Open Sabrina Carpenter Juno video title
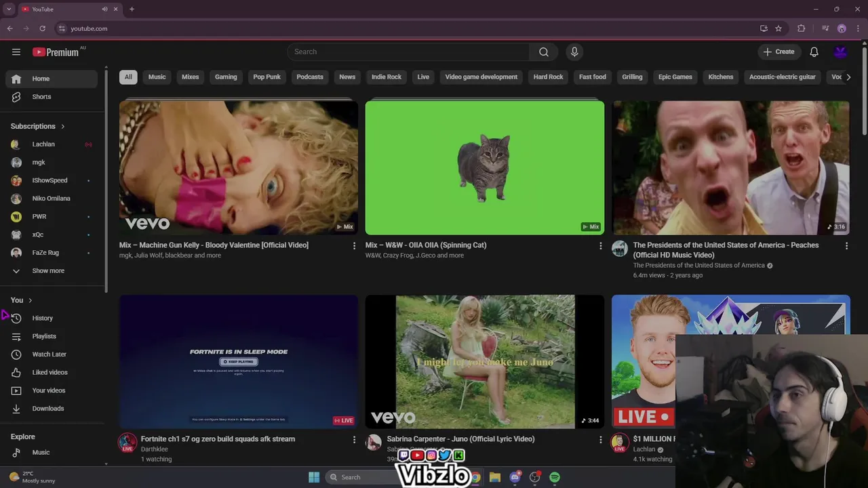 click(x=460, y=439)
